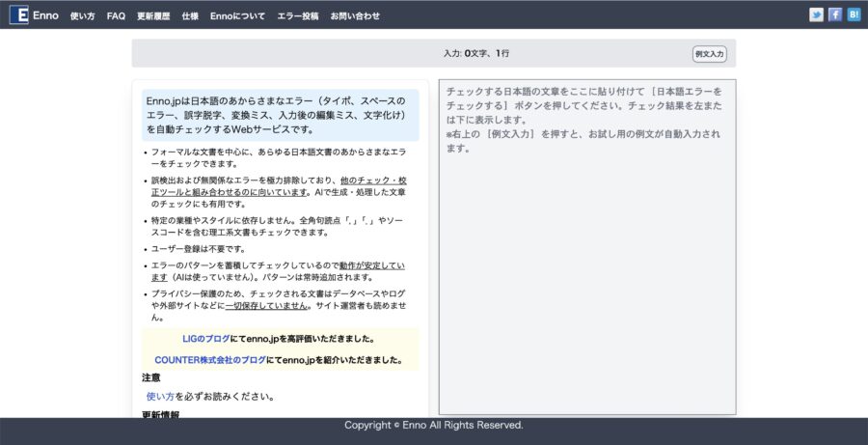This screenshot has width=868, height=445.
Task: Open the Ennoについて page
Action: (237, 16)
